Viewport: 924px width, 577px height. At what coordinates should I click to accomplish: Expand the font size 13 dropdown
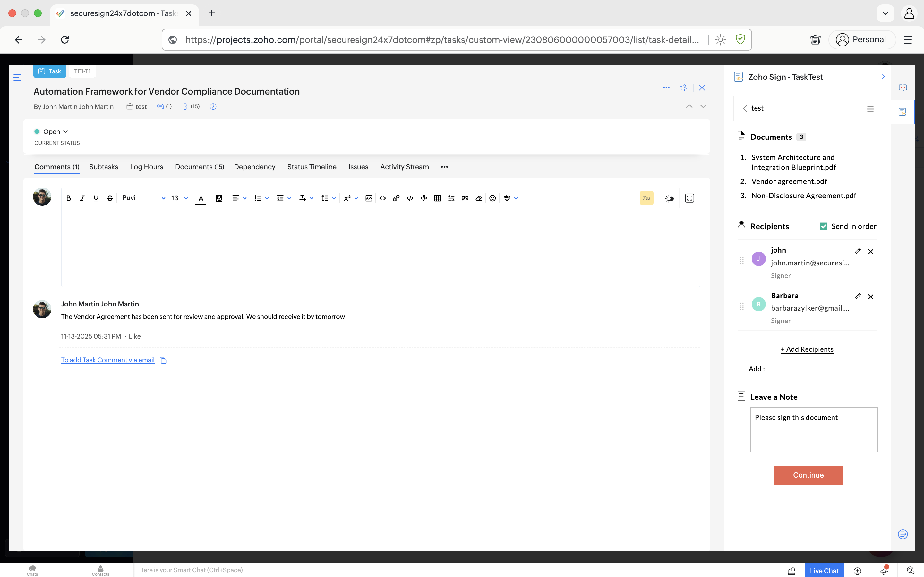click(179, 198)
